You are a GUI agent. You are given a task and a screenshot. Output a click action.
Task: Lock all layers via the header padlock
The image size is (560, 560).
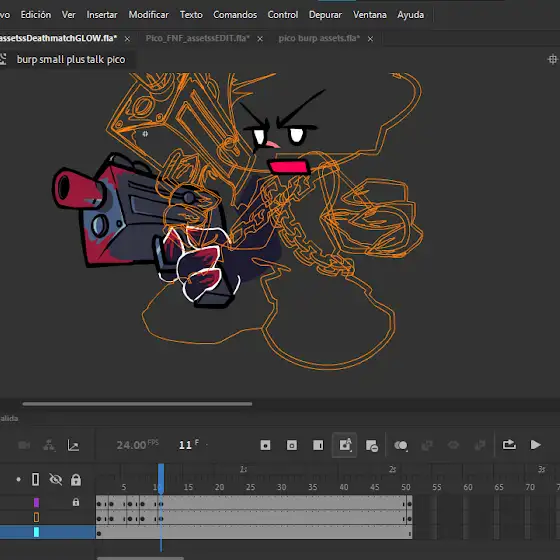point(76,479)
